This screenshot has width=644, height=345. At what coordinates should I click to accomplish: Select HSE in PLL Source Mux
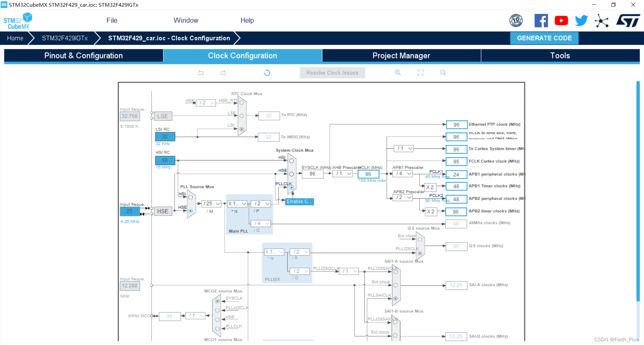(x=191, y=211)
